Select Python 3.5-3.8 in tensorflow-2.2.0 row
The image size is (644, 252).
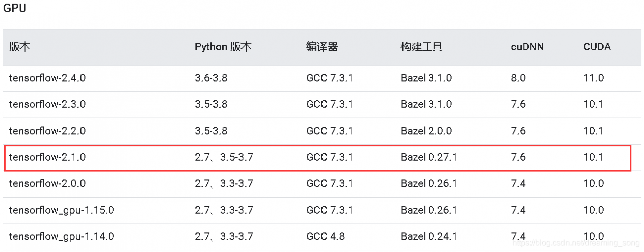(211, 131)
